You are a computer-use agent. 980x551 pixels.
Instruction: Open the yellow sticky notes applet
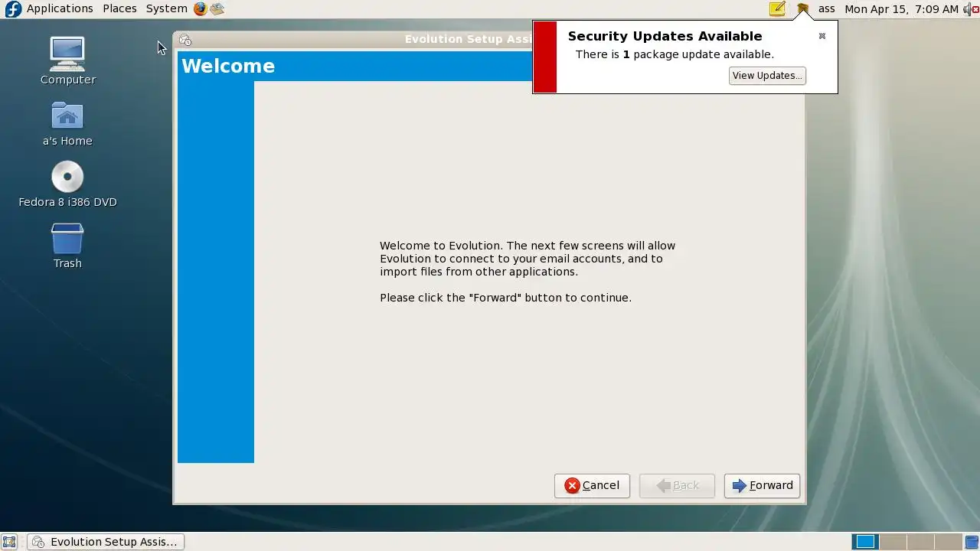click(777, 9)
